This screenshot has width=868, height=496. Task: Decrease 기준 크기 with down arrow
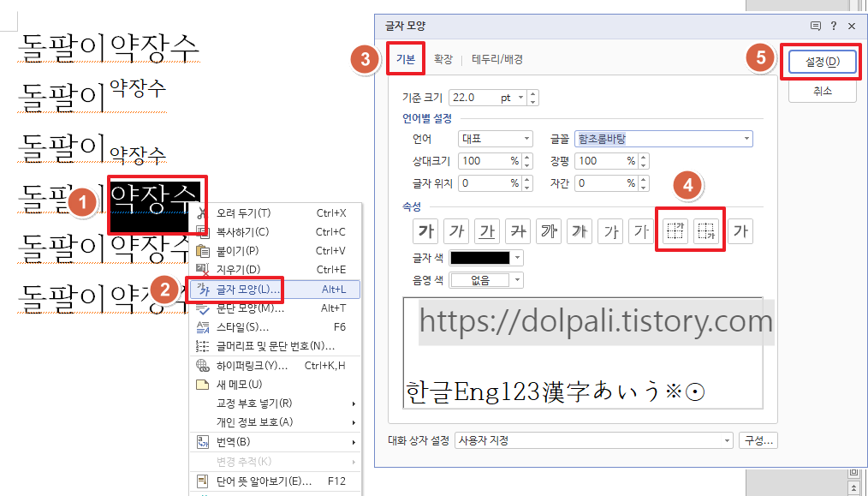(532, 102)
